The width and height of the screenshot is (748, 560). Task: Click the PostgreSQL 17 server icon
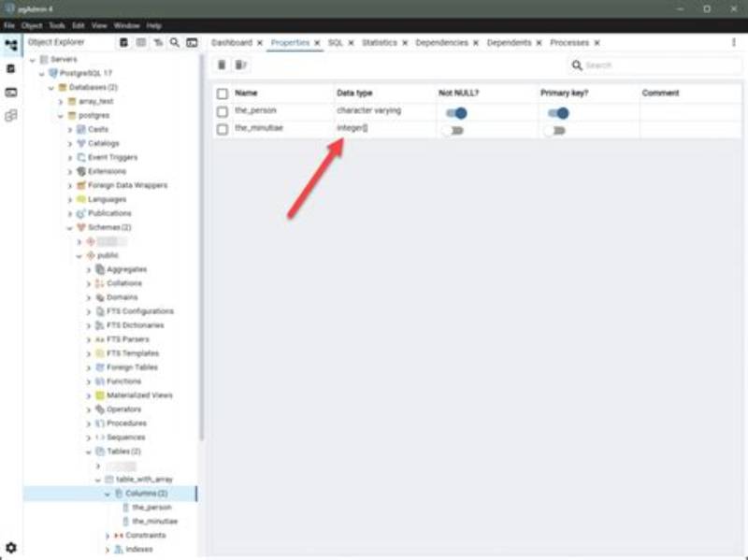click(53, 73)
